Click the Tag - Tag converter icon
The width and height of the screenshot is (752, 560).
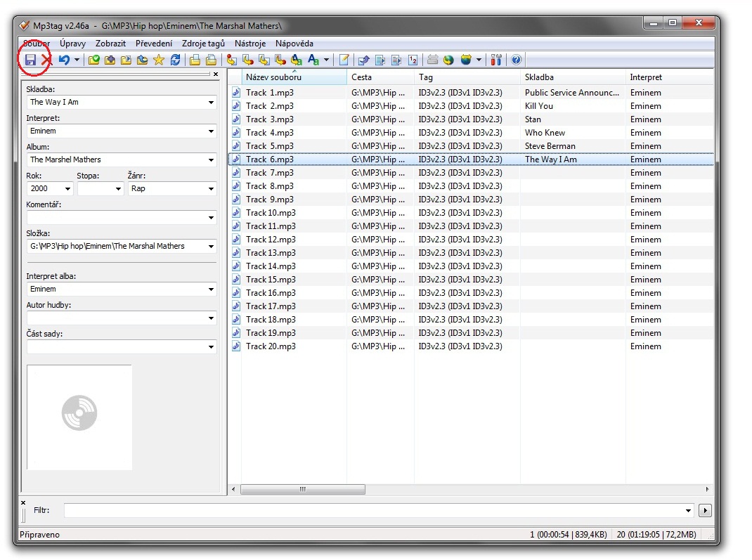tap(297, 60)
